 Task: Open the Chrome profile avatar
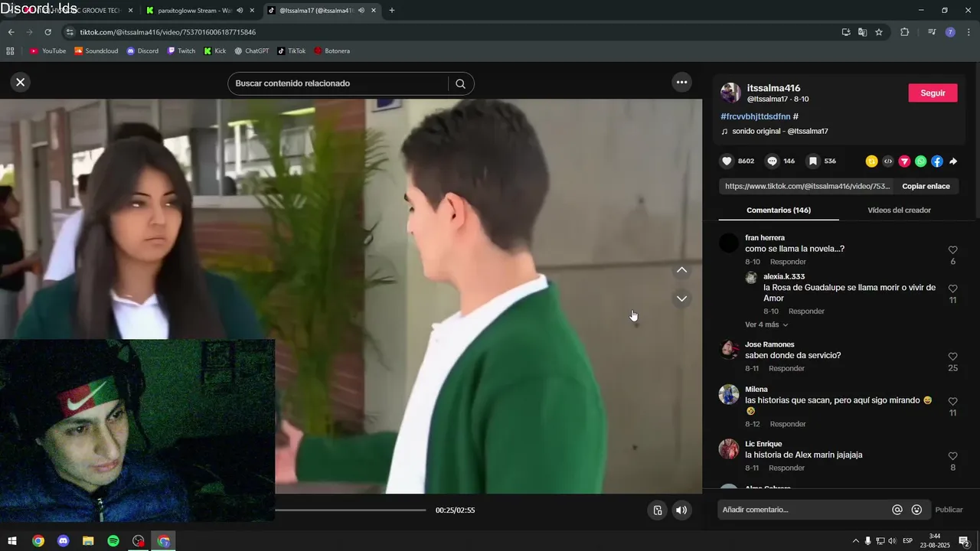[950, 32]
